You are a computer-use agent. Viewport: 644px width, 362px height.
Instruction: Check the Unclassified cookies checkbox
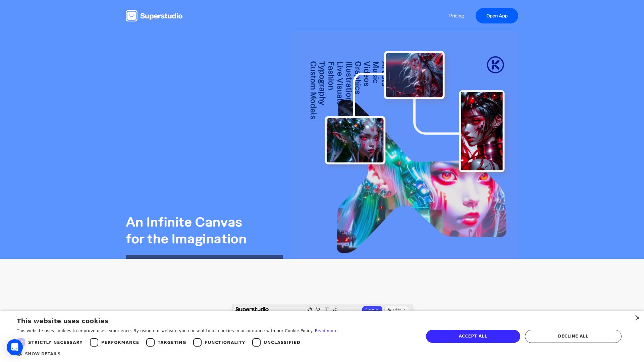click(256, 342)
